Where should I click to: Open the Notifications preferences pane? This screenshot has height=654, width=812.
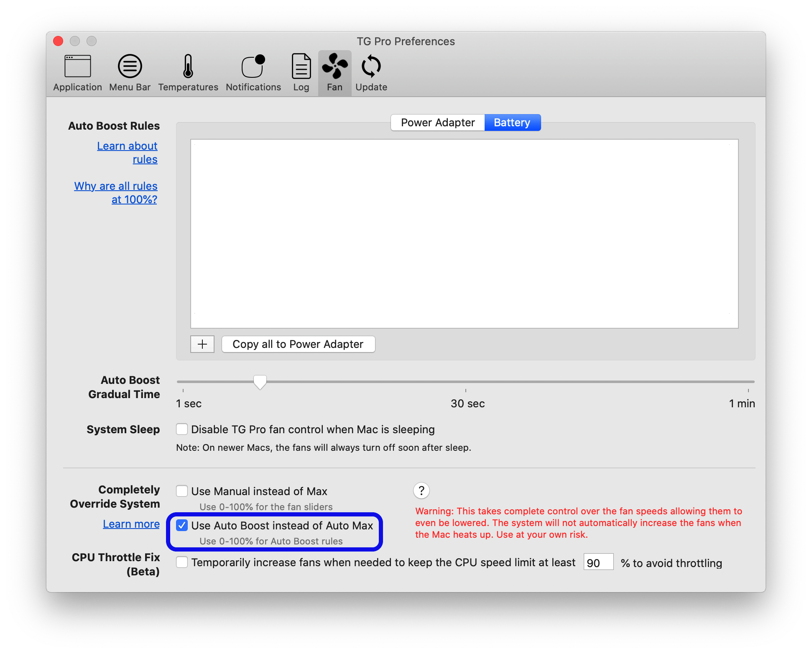[253, 73]
